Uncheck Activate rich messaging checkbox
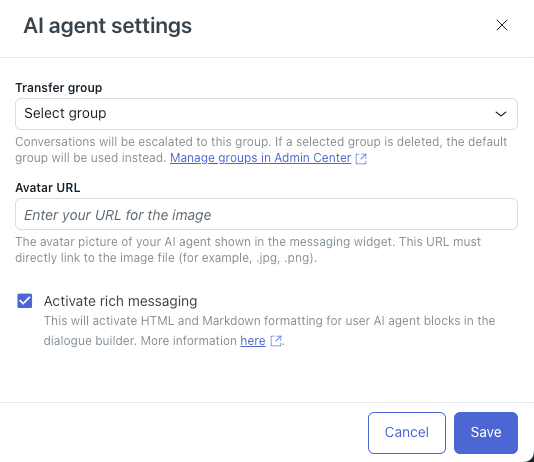Screen dimensions: 534x462 pos(25,301)
